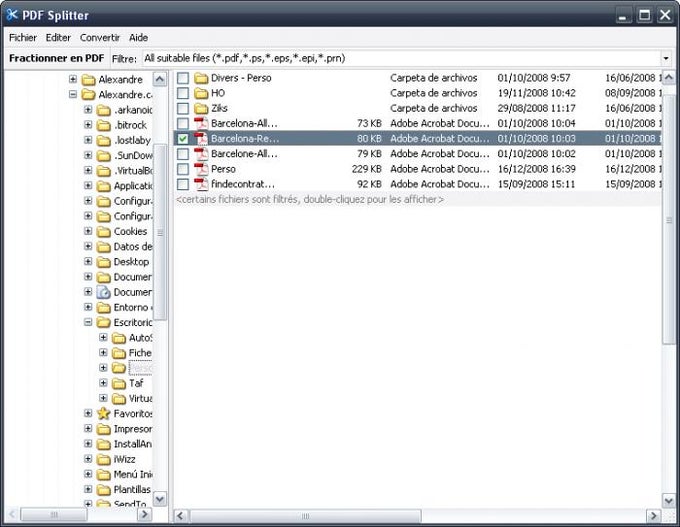Click the date 15/09/2008 15:11
The height and width of the screenshot is (527, 680).
point(536,184)
